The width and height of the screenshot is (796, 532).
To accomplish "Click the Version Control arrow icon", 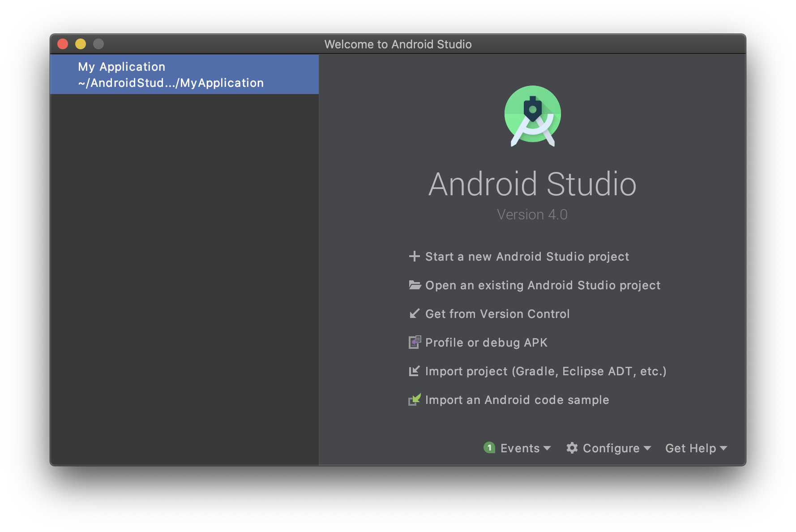I will point(415,313).
